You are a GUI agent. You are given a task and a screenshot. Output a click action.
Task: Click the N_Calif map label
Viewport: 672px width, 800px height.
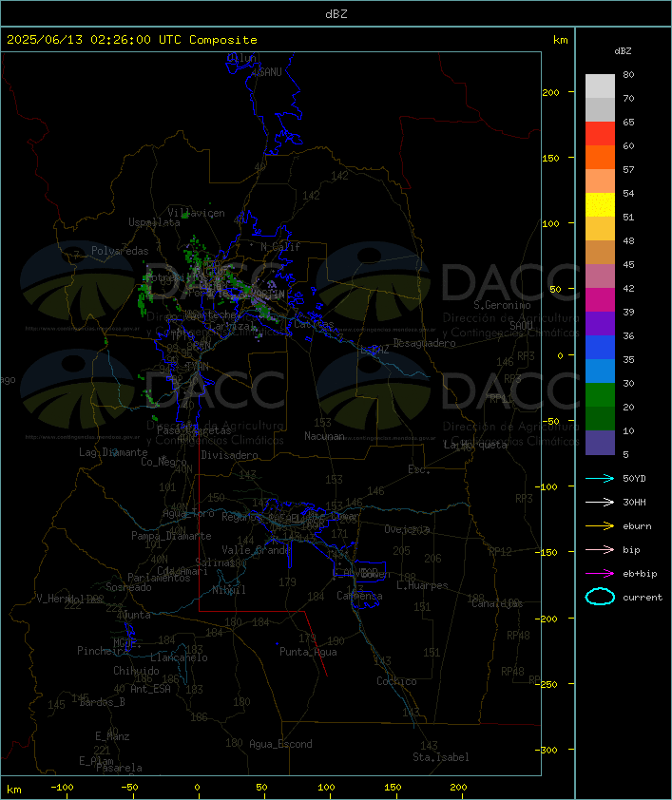(280, 247)
